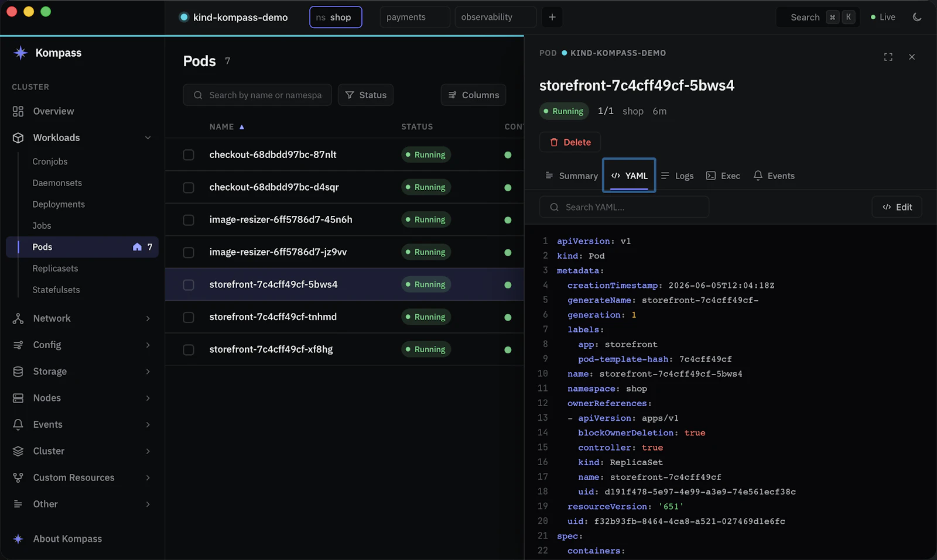Open the Columns chooser

pyautogui.click(x=473, y=95)
